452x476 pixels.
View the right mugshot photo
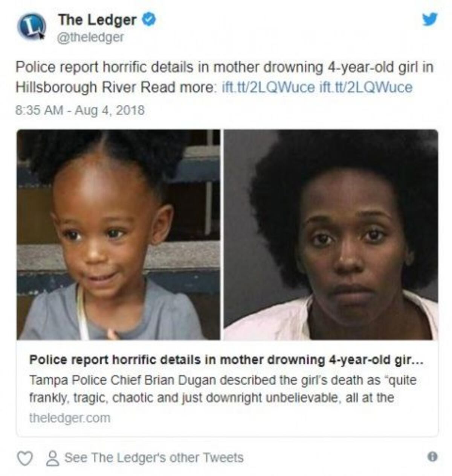coord(331,235)
